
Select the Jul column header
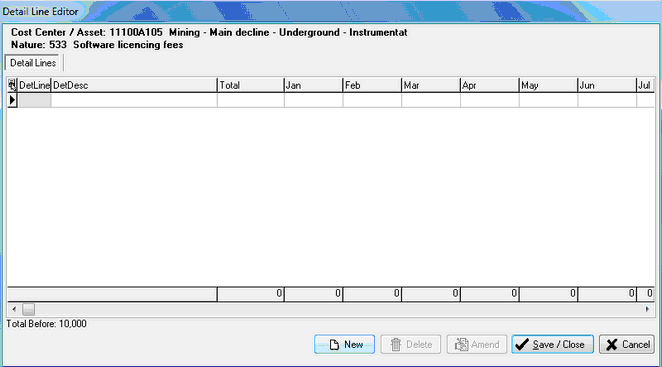646,85
